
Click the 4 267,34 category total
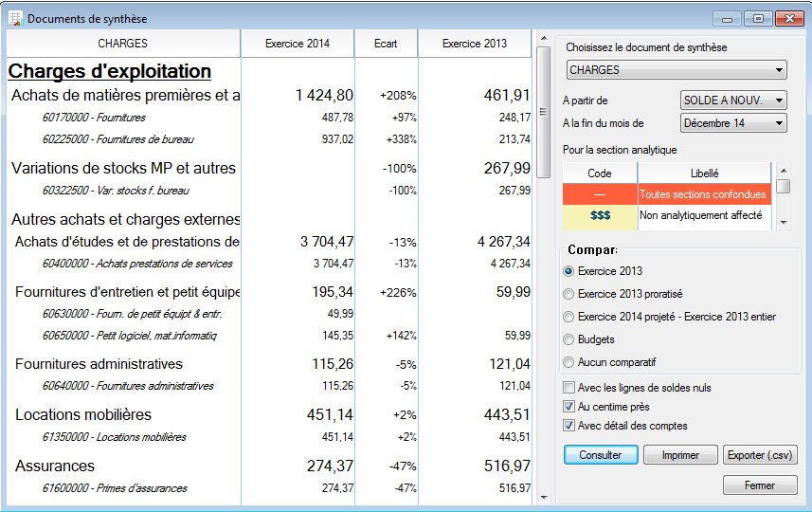pos(504,242)
